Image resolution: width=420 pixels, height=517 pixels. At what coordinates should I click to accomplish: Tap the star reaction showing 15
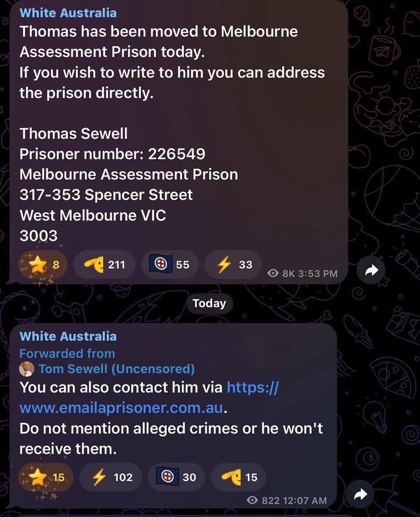(45, 477)
